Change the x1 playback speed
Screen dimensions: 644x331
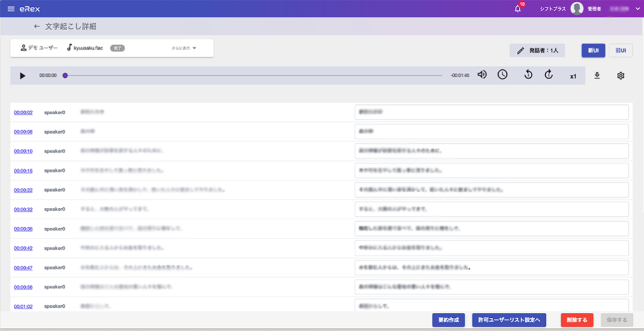tap(573, 76)
